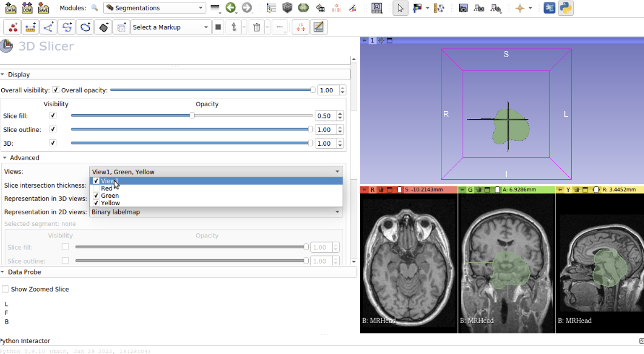The height and width of the screenshot is (354, 644).
Task: Click the Slice fill opacity slider handle
Action: tap(192, 115)
